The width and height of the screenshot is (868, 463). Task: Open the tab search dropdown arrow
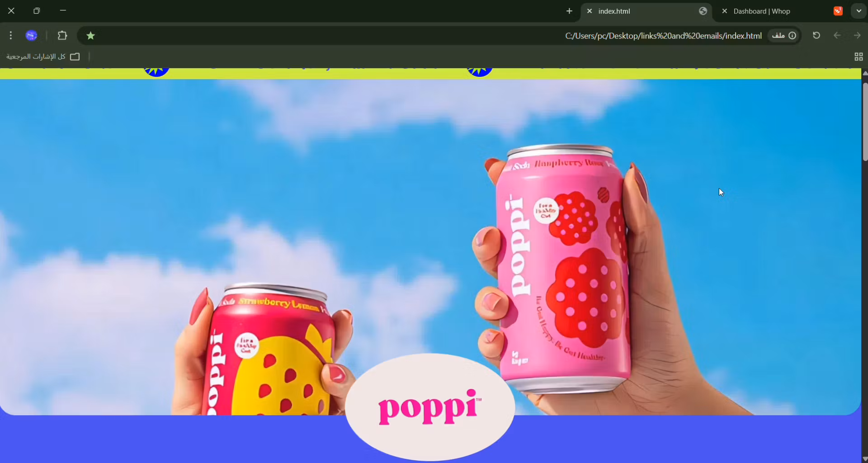point(859,11)
